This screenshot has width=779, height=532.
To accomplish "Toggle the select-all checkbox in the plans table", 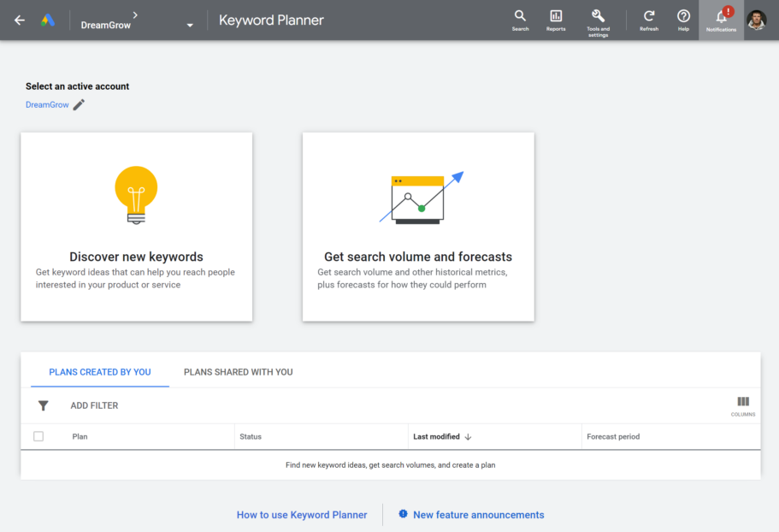I will 38,436.
